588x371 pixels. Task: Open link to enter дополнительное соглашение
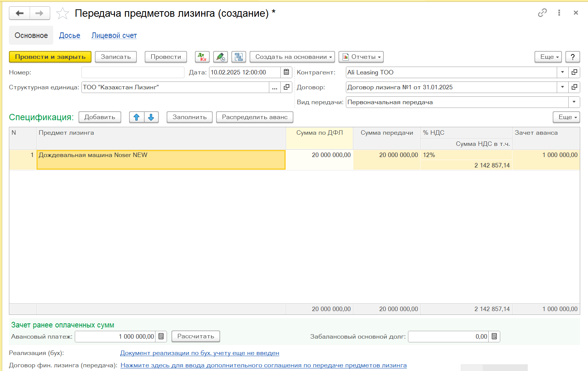click(264, 365)
